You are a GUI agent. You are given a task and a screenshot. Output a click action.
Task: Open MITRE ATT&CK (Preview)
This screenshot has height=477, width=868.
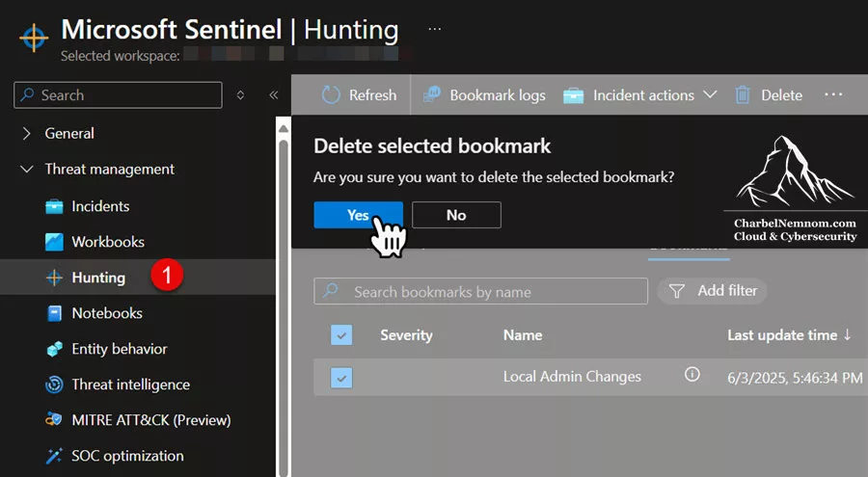pos(151,420)
